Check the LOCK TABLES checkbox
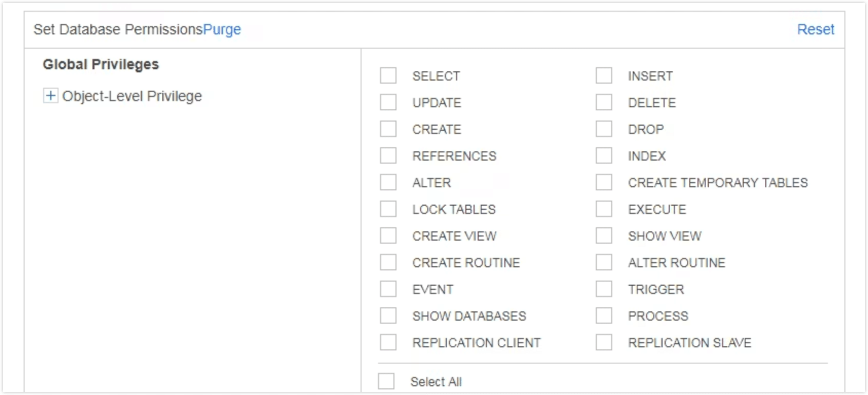This screenshot has height=395, width=868. point(388,209)
